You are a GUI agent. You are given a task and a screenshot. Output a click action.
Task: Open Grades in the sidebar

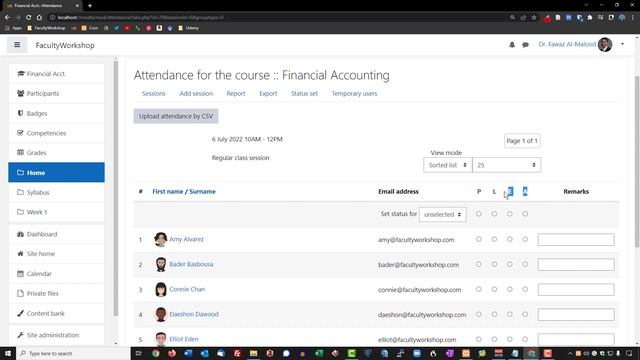pos(56,153)
